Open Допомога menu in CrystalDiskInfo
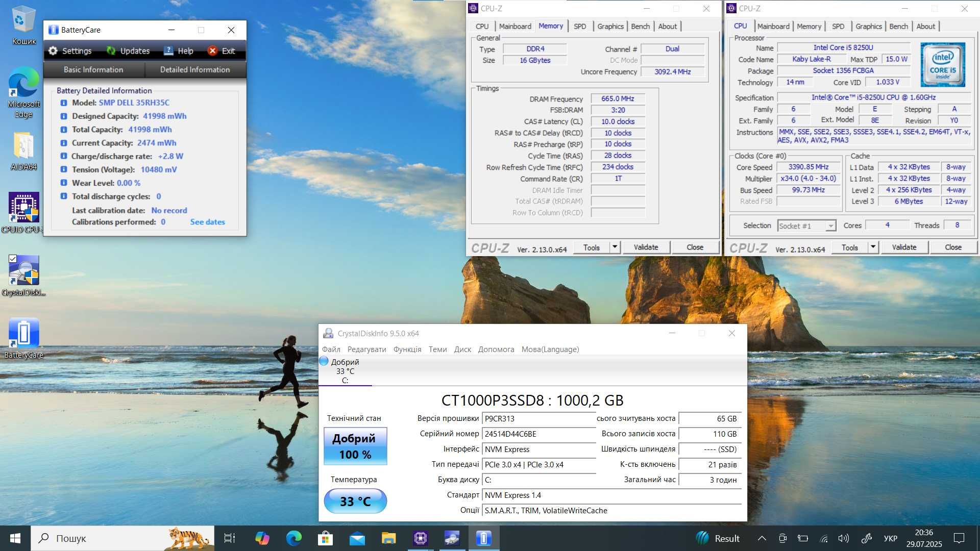 point(496,349)
